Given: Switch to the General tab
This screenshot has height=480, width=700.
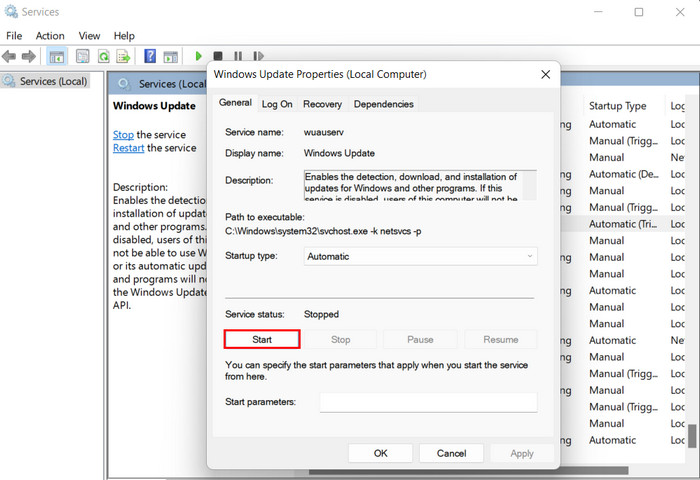Looking at the screenshot, I should [x=235, y=103].
